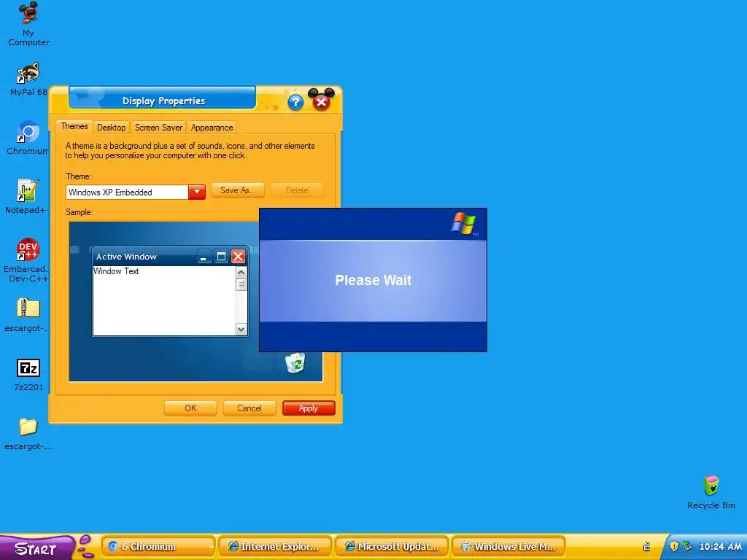This screenshot has height=560, width=747.
Task: Open the Start menu
Action: (x=36, y=548)
